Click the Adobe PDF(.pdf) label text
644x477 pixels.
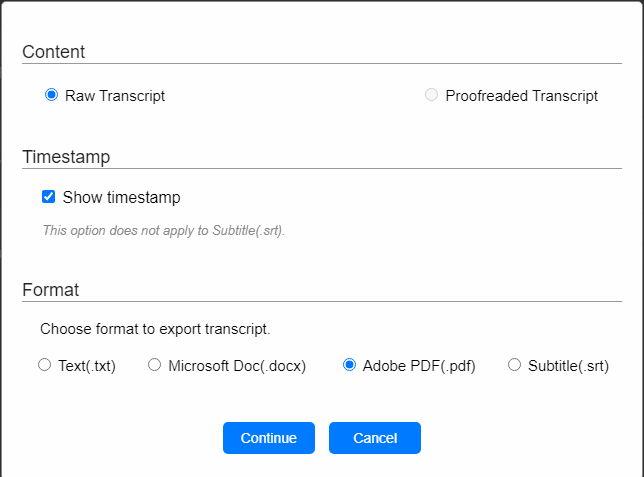(x=419, y=366)
